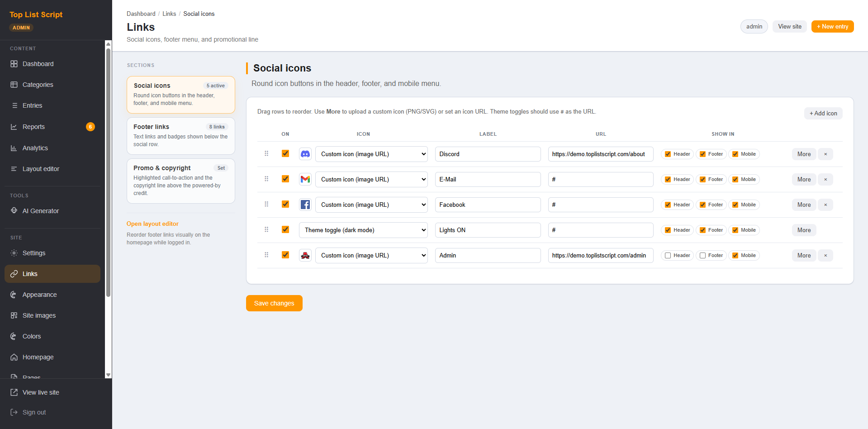Uncheck Header in the E-Mail row
868x429 pixels.
click(x=668, y=179)
